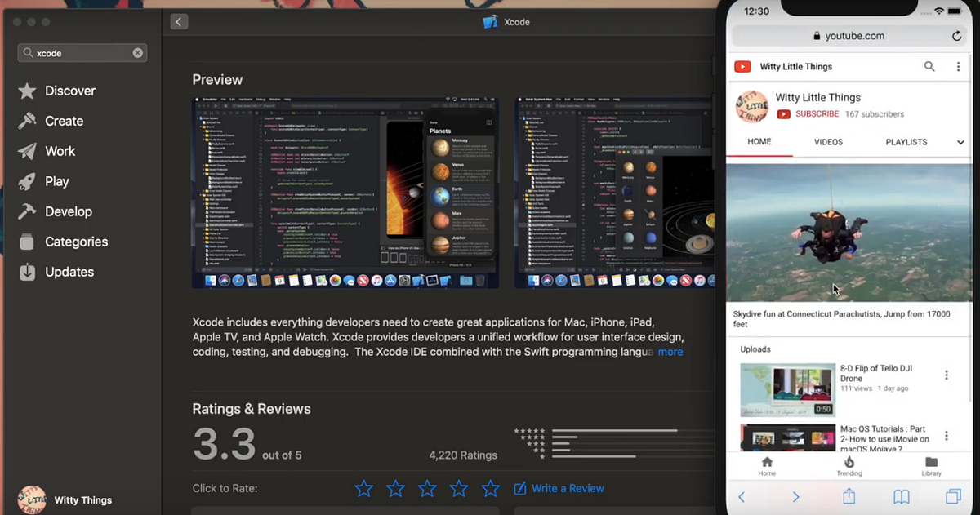Expand the channel sections chevron next to PLAYLISTS

tap(961, 141)
